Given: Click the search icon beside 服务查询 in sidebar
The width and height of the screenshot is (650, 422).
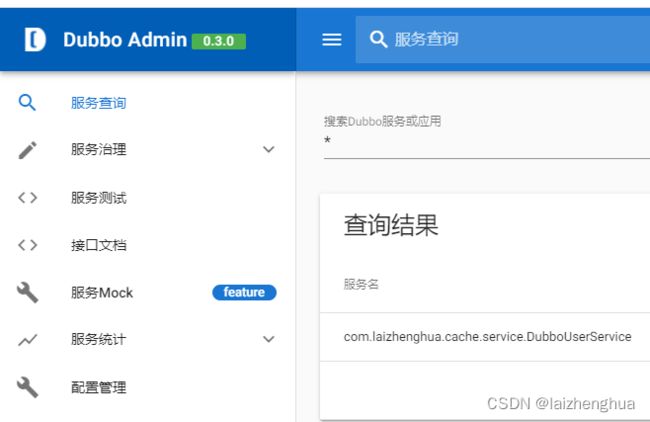Looking at the screenshot, I should click(27, 102).
